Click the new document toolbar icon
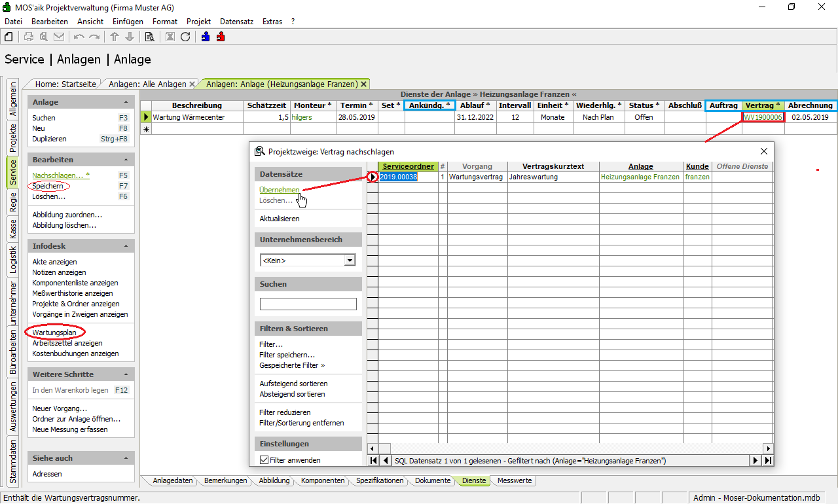The height and width of the screenshot is (504, 838). point(9,37)
